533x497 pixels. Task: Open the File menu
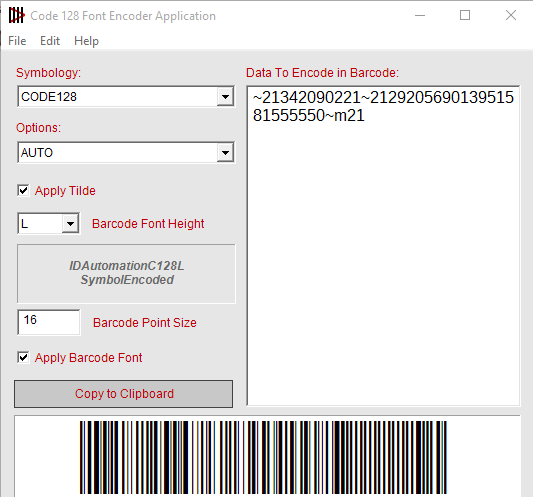click(x=17, y=41)
